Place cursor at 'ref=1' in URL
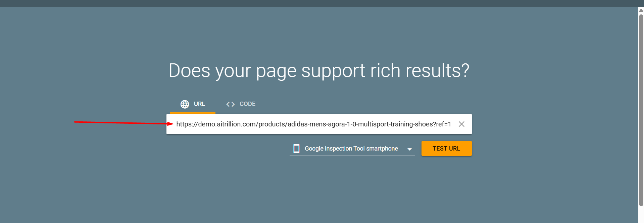This screenshot has width=644, height=223. pos(443,124)
